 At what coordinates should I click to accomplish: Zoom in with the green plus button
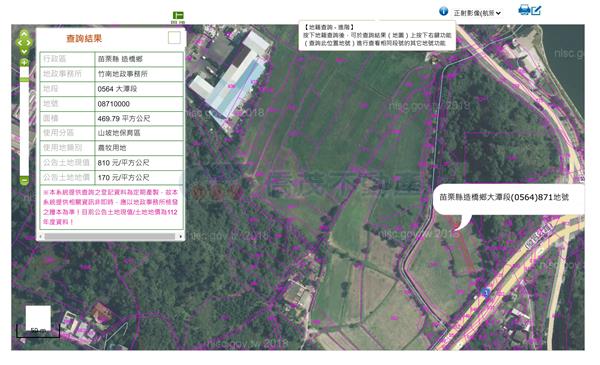[x=24, y=62]
